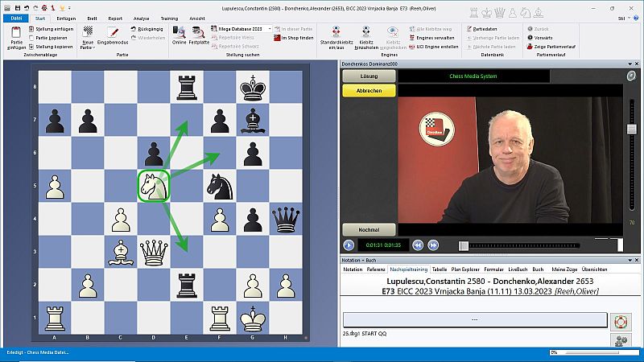The width and height of the screenshot is (644, 362).
Task: Click the lifebuoy help icon in notation
Action: point(620,320)
